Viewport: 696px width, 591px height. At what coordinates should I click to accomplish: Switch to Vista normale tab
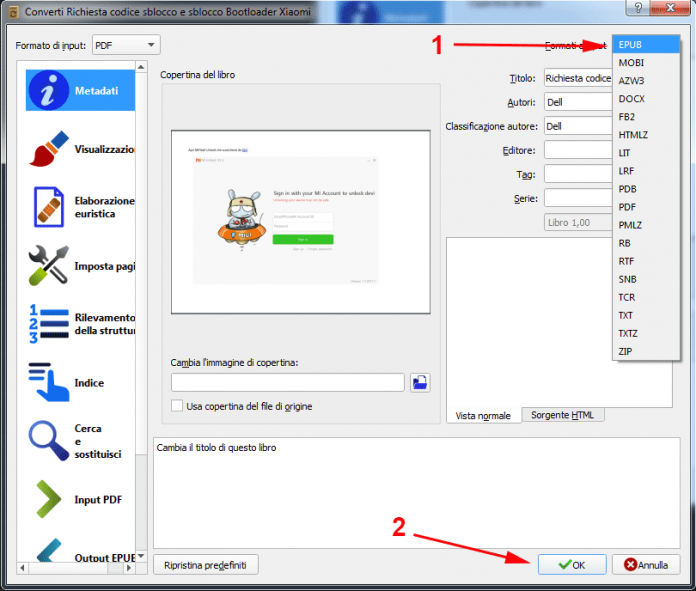click(483, 416)
